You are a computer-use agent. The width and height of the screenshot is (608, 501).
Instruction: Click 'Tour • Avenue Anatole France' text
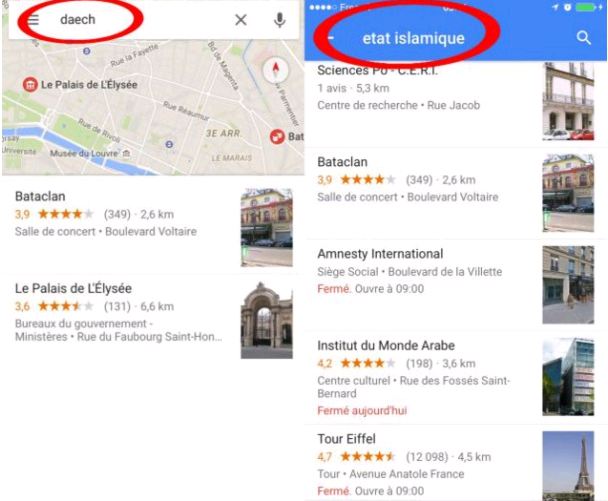tap(390, 474)
